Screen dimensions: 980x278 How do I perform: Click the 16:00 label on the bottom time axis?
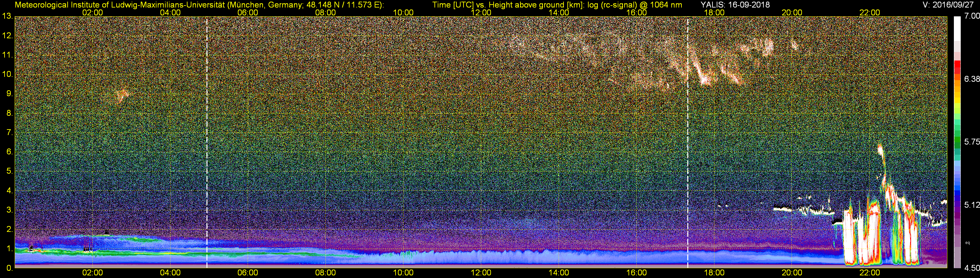coord(636,273)
